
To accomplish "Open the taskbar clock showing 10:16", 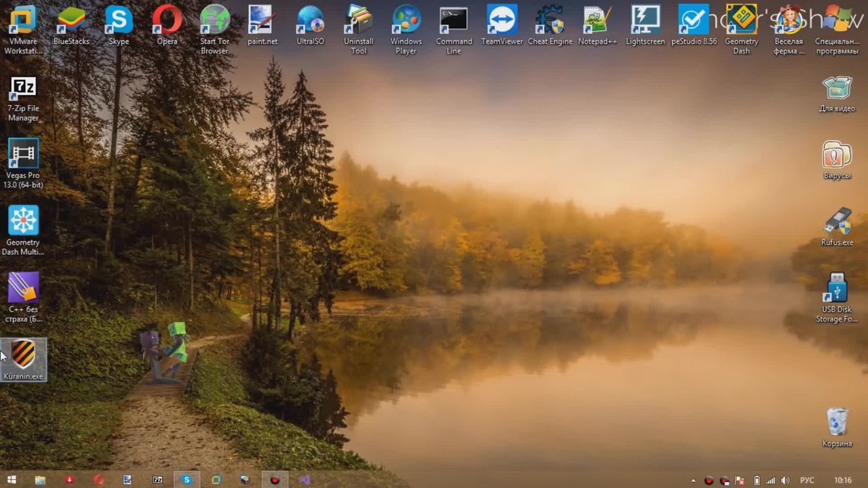I will (843, 481).
